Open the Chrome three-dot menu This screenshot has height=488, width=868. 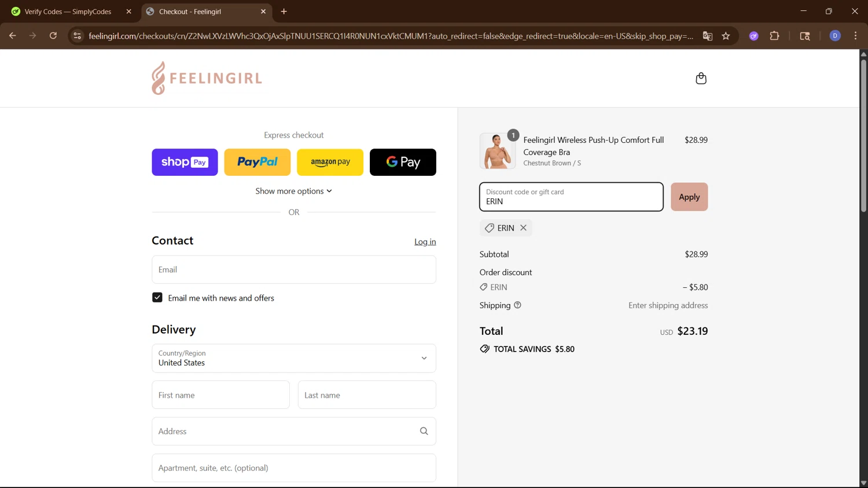click(855, 36)
